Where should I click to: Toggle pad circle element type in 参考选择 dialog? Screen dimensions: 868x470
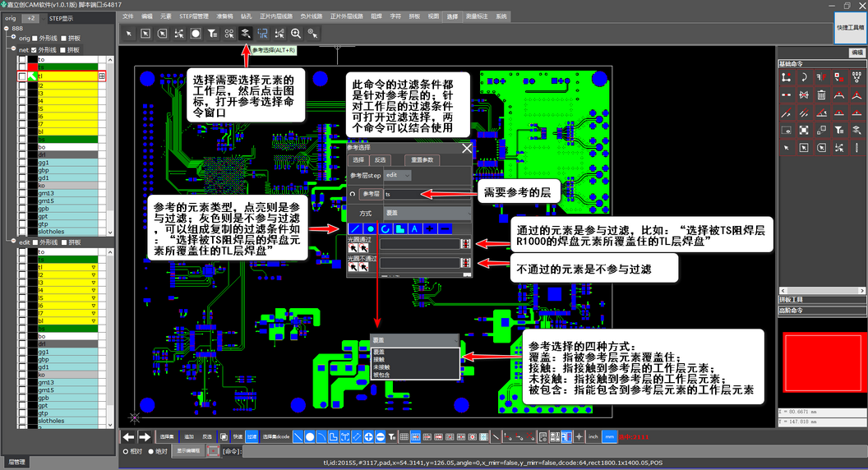(x=371, y=228)
